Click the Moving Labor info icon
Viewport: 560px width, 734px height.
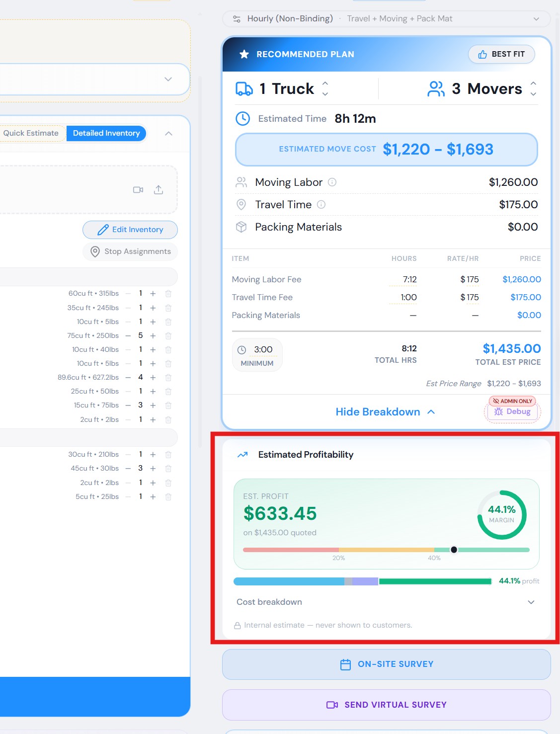(332, 182)
